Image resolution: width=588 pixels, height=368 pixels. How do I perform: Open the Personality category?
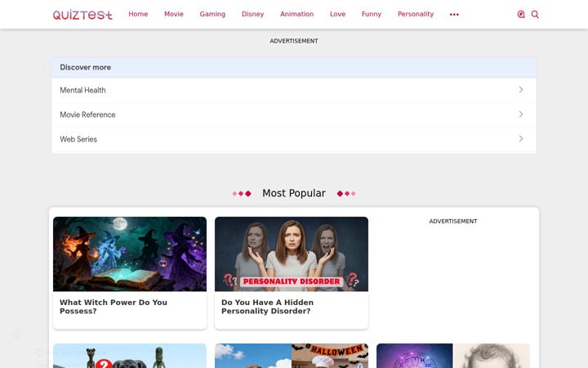coord(416,14)
